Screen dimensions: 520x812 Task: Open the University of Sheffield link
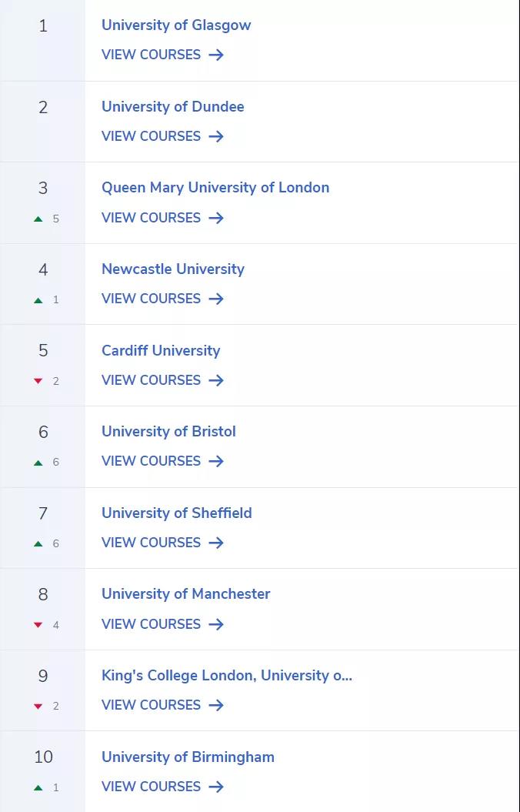pyautogui.click(x=176, y=513)
